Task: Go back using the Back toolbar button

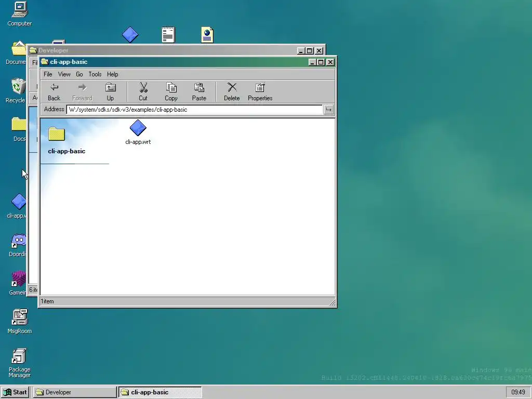Action: click(54, 92)
